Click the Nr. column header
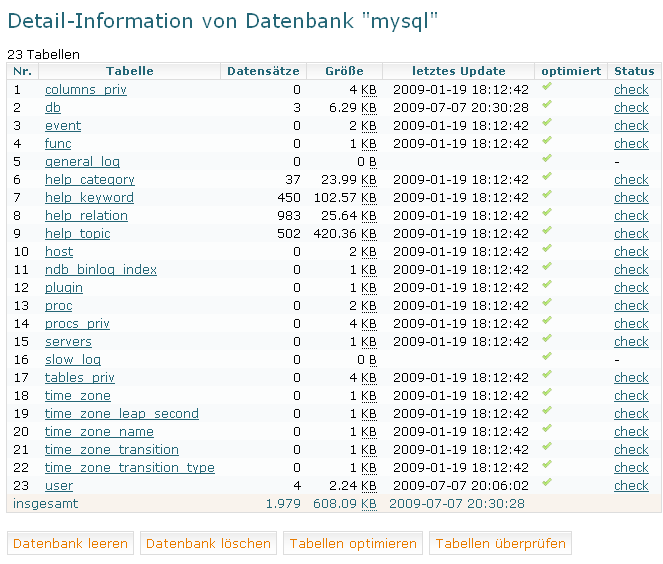 pyautogui.click(x=23, y=71)
